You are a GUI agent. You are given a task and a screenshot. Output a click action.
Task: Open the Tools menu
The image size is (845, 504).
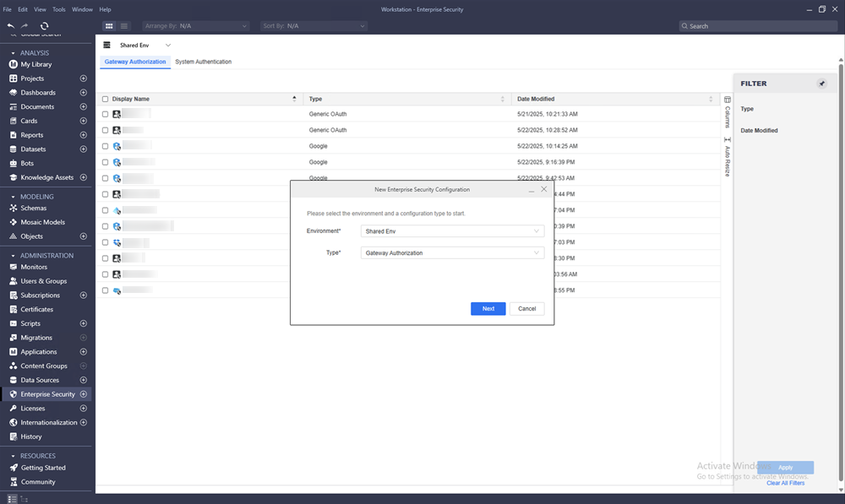pyautogui.click(x=59, y=9)
